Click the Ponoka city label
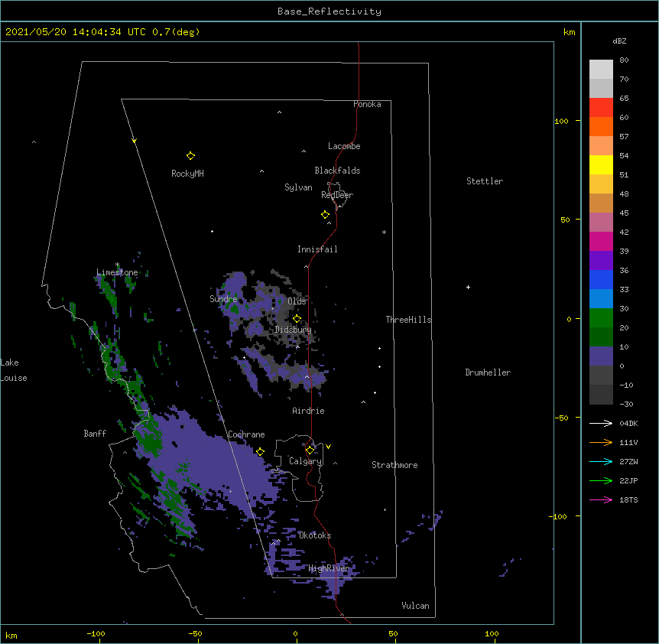Image resolution: width=659 pixels, height=644 pixels. click(367, 104)
